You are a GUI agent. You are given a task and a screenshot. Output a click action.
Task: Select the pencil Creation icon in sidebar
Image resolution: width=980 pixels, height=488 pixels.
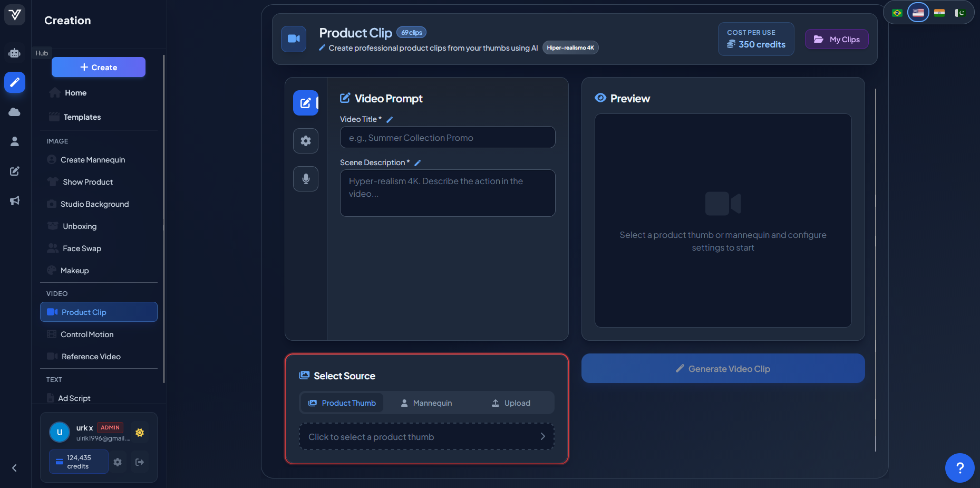15,82
